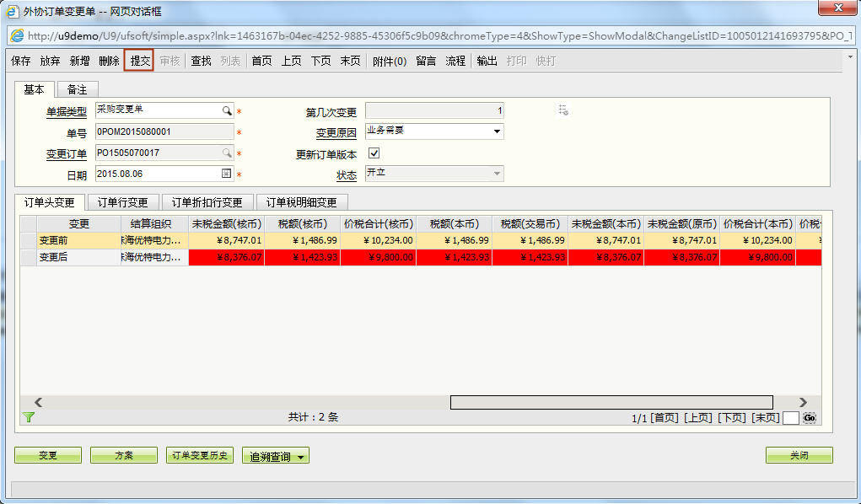Open the 状态 dropdown list
This screenshot has height=504, width=861.
coord(497,173)
